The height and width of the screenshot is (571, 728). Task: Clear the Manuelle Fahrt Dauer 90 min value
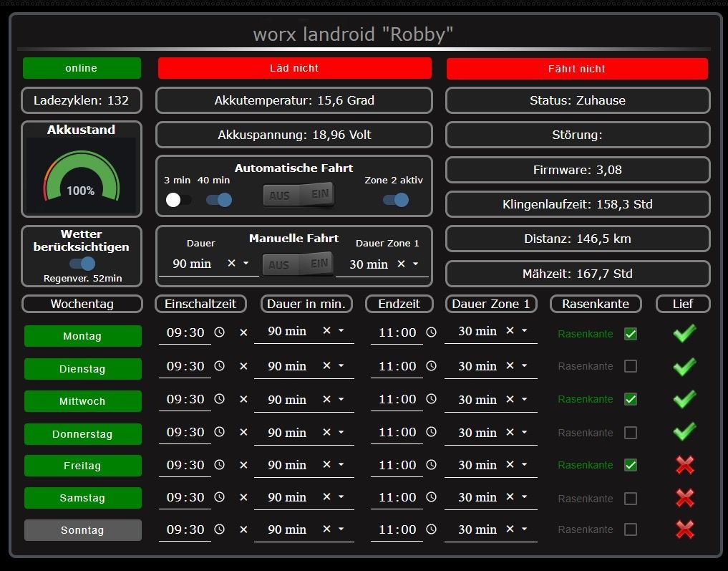(x=231, y=263)
